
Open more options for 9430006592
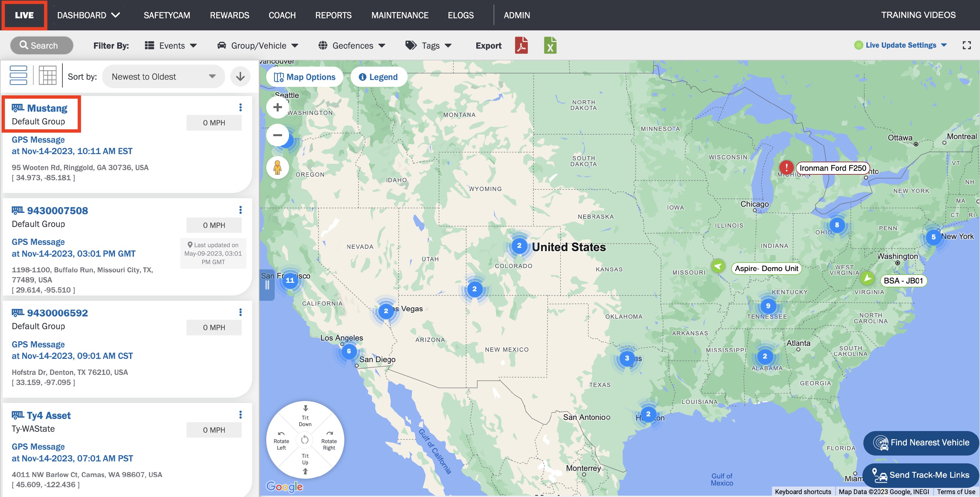[240, 312]
